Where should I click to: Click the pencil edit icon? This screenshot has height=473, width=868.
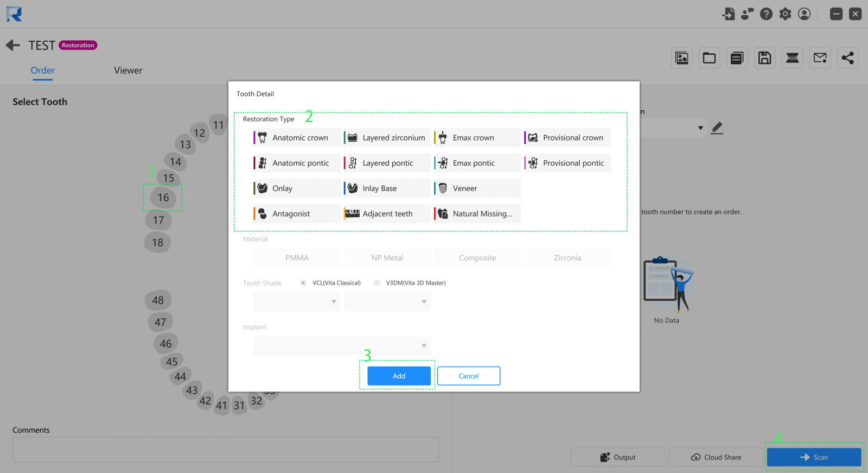tap(717, 128)
